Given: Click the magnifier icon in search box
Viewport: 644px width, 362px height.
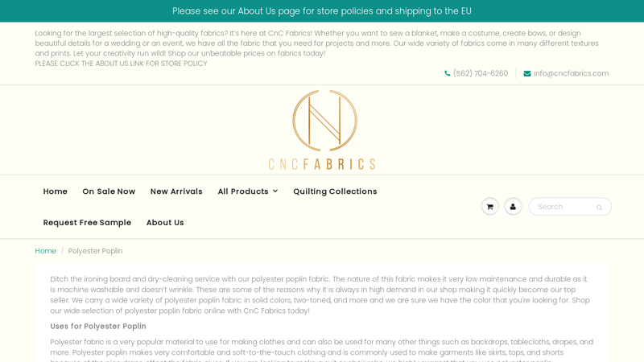Looking at the screenshot, I should tap(599, 208).
